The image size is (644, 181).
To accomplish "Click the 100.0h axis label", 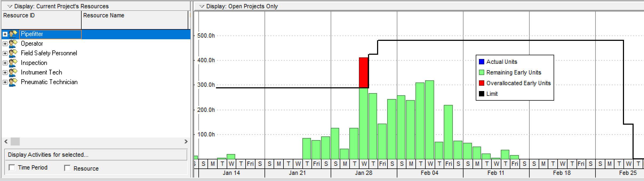I will point(206,134).
